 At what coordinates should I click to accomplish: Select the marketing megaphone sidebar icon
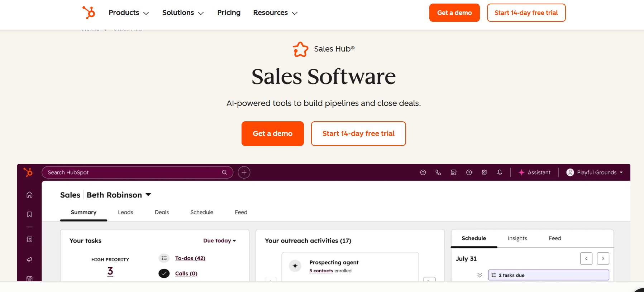pyautogui.click(x=29, y=259)
